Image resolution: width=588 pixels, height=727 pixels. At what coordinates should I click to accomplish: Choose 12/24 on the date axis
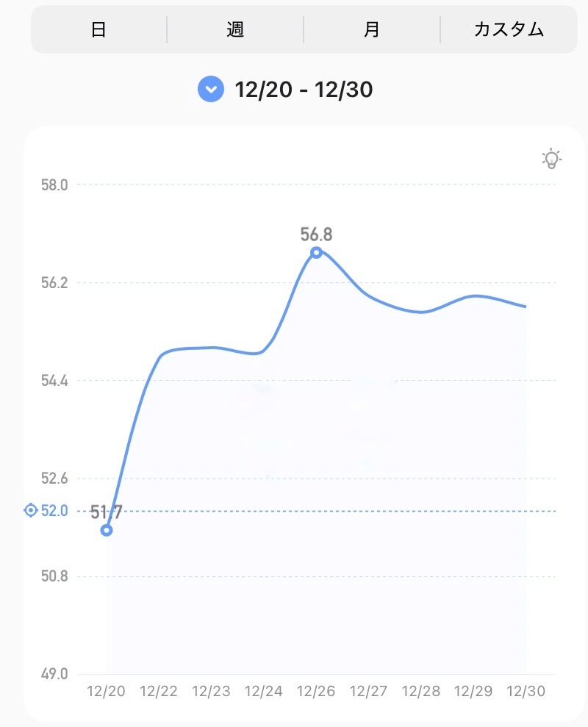click(x=264, y=692)
